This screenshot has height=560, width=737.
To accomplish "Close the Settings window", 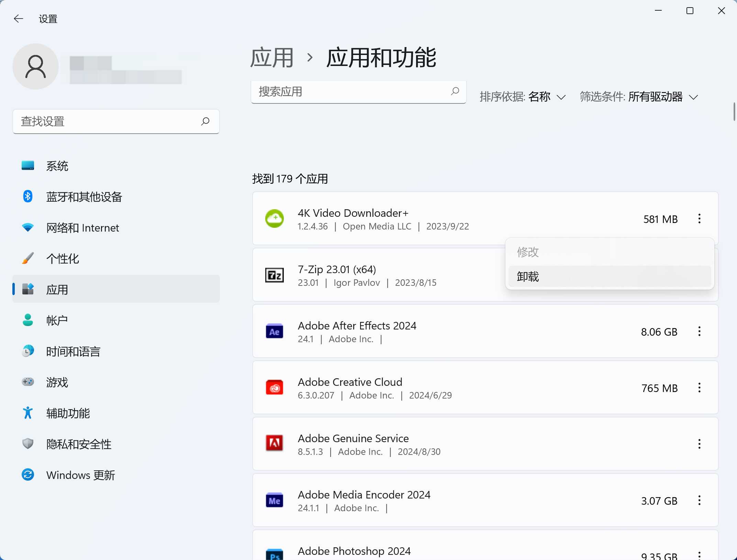I will 721,11.
